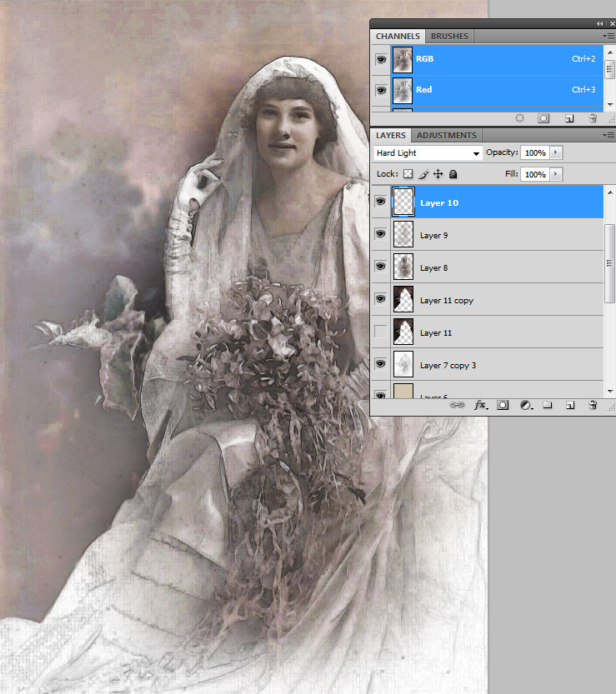Click Red channel thumbnail
616x694 pixels.
pos(402,91)
